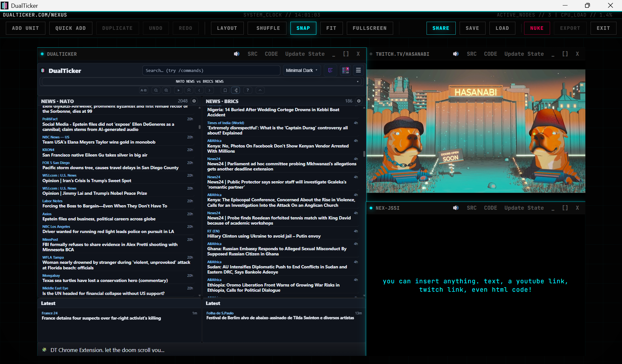
Task: Switch to the CODE view of NEX-JS5I panel
Action: click(x=490, y=208)
